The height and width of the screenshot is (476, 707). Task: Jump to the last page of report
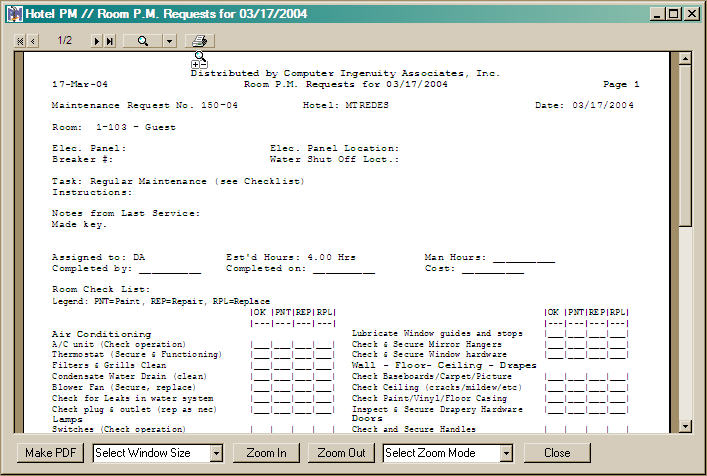point(110,41)
